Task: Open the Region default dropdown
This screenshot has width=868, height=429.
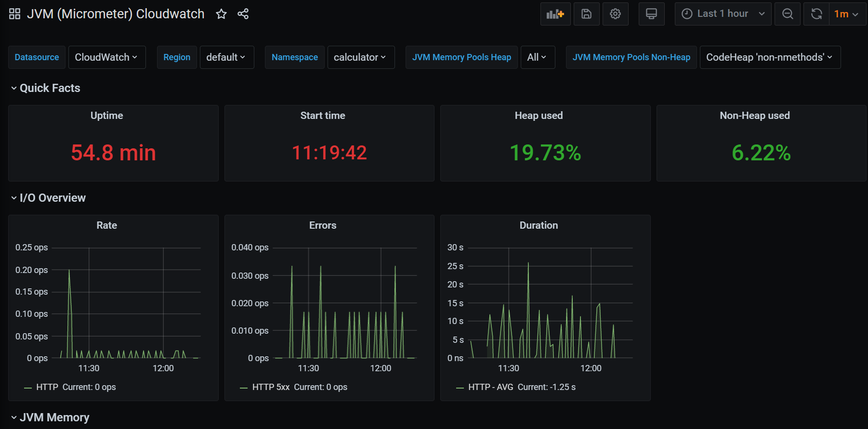Action: pyautogui.click(x=226, y=57)
